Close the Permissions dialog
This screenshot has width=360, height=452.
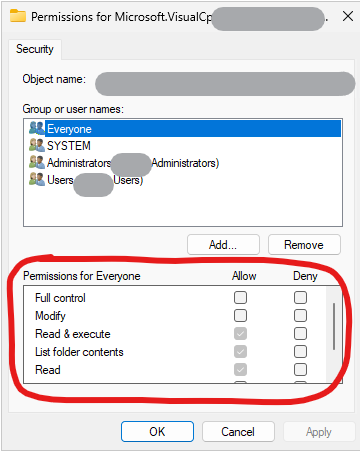pyautogui.click(x=348, y=16)
